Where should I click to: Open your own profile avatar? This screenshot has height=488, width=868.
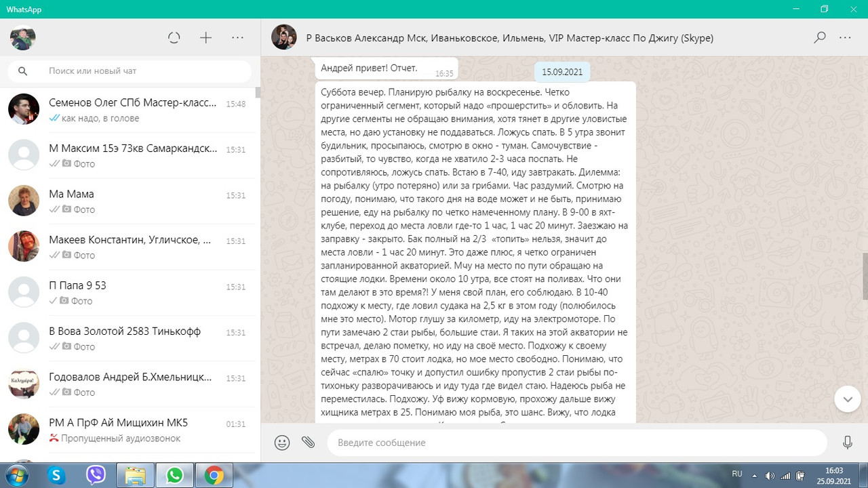click(23, 37)
